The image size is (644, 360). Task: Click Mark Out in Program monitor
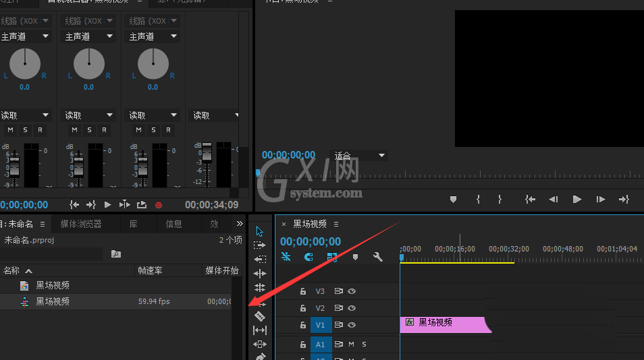tap(500, 200)
